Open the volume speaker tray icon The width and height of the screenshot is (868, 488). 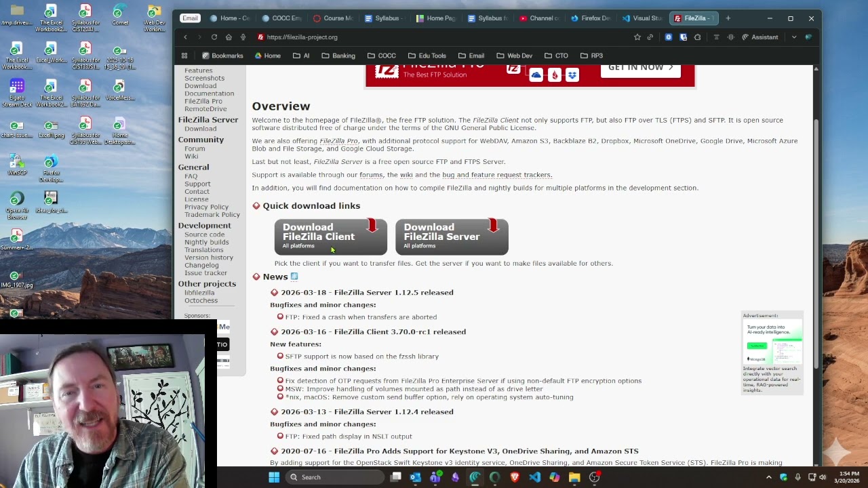click(x=823, y=477)
